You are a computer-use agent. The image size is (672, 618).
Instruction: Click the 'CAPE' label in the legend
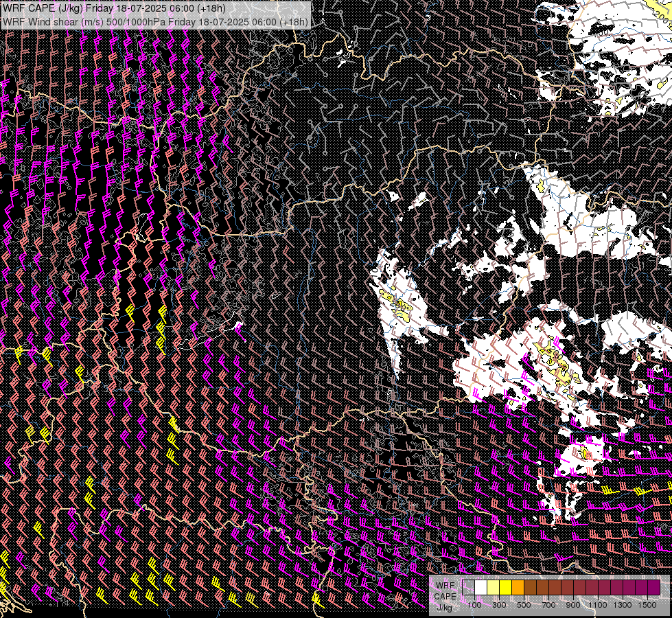pyautogui.click(x=445, y=597)
